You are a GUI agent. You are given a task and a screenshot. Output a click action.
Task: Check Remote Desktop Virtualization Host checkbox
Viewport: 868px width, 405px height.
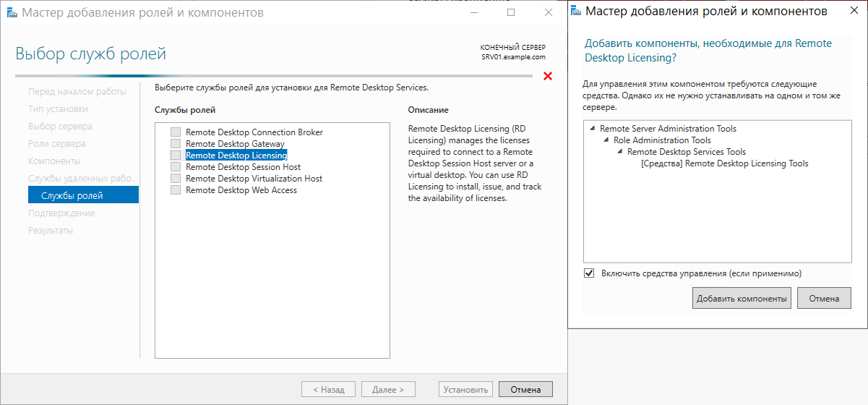click(176, 179)
